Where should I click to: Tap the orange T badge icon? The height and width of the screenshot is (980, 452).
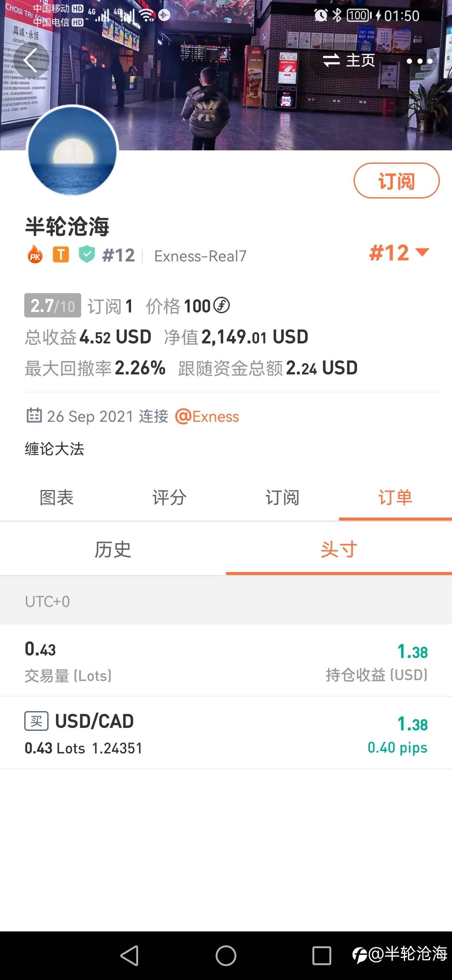pos(61,255)
